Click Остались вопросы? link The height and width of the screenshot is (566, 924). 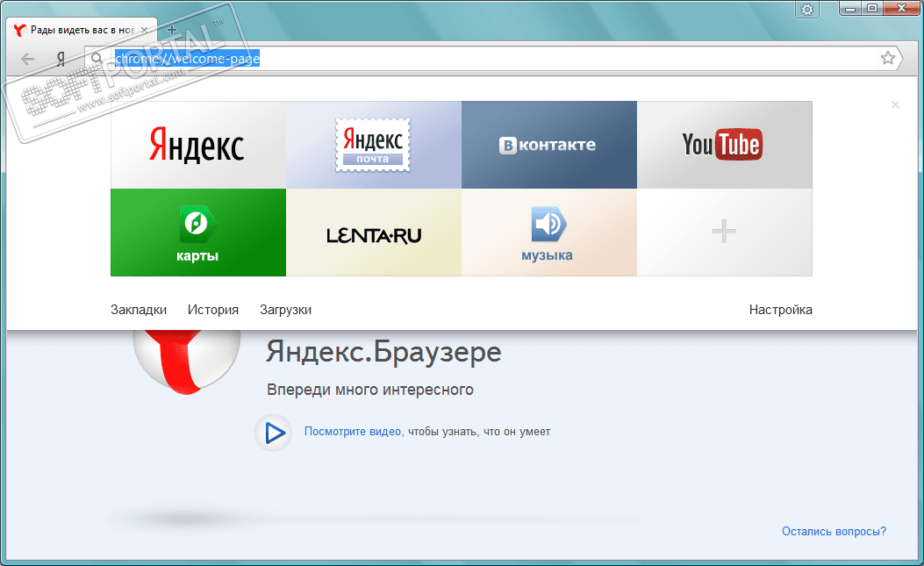(x=834, y=531)
